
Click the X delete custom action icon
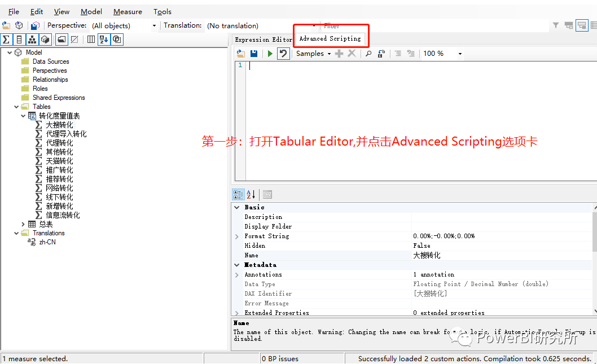pos(352,54)
